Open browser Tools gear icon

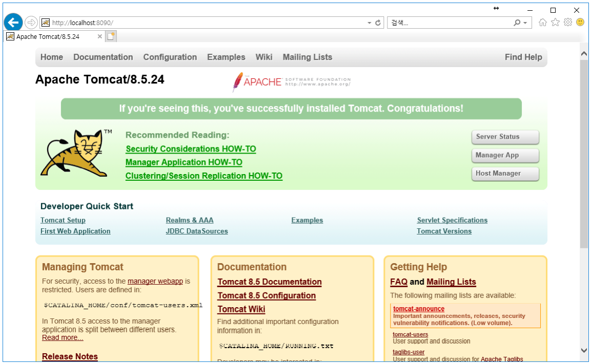click(x=568, y=22)
